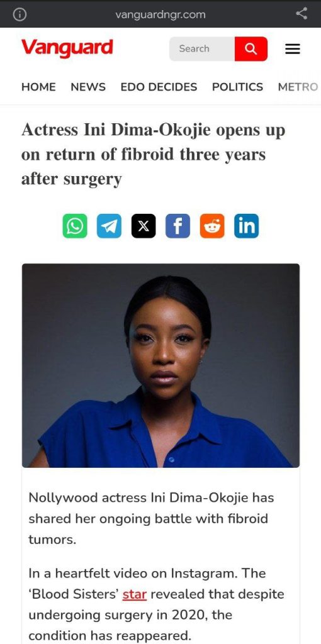Focus the Search input field
321x644 pixels.
coord(202,49)
